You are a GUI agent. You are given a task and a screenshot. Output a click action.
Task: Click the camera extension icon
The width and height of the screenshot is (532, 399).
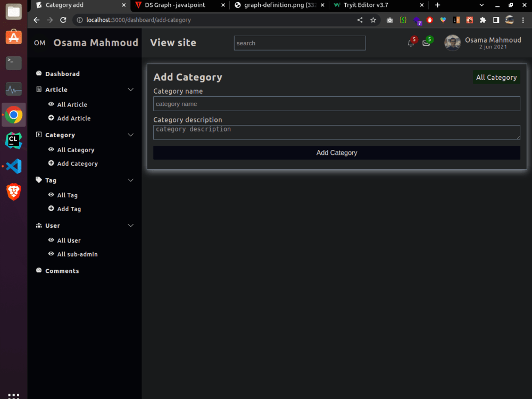tap(390, 20)
